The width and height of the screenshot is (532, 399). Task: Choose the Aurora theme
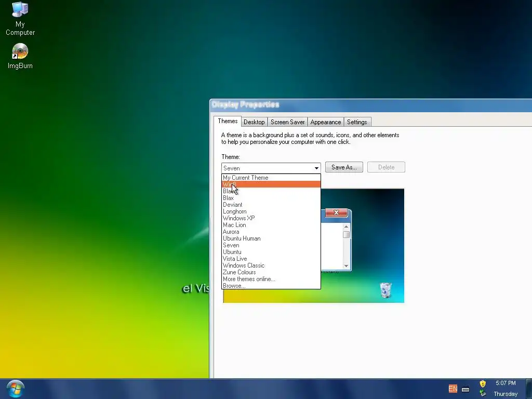click(271, 232)
